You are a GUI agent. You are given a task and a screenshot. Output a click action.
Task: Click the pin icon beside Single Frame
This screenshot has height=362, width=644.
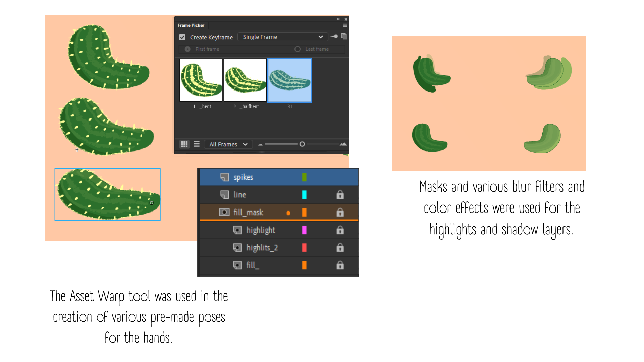(x=334, y=37)
